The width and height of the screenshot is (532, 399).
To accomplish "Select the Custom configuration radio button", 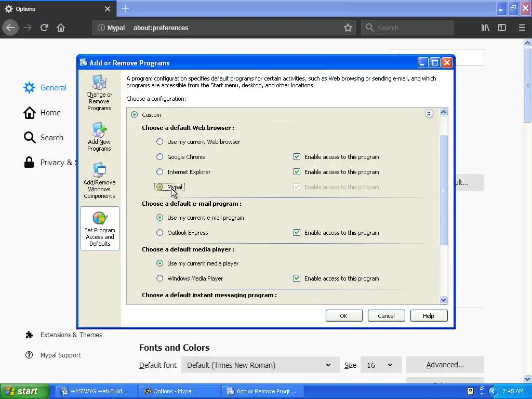I will (135, 115).
